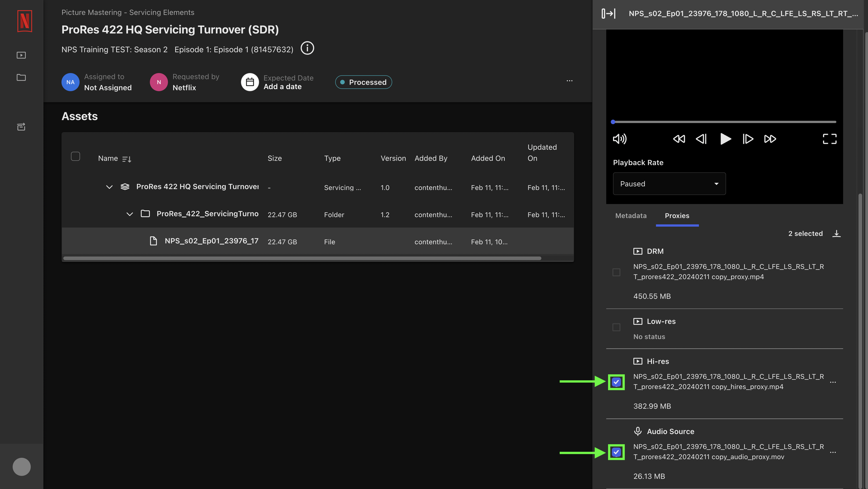Click the NA assigned-to avatar
The image size is (868, 489).
[x=71, y=82]
